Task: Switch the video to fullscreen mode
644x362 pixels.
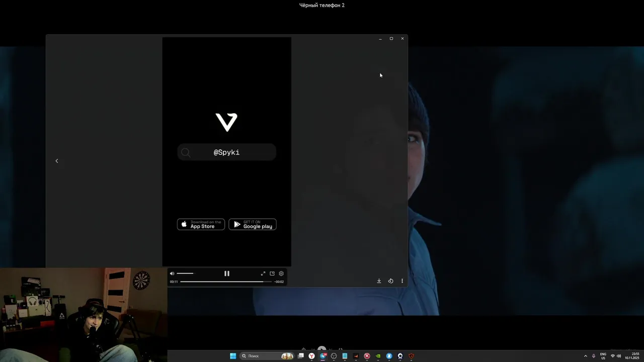Action: click(x=263, y=274)
